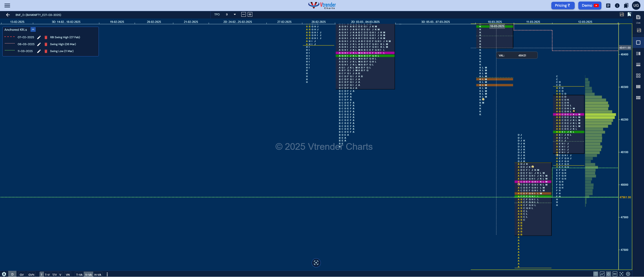Click the chart recenter target icon

pos(316,263)
